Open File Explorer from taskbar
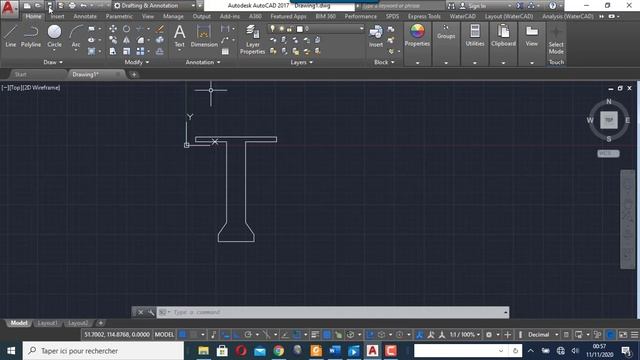The height and width of the screenshot is (360, 640). tap(203, 351)
